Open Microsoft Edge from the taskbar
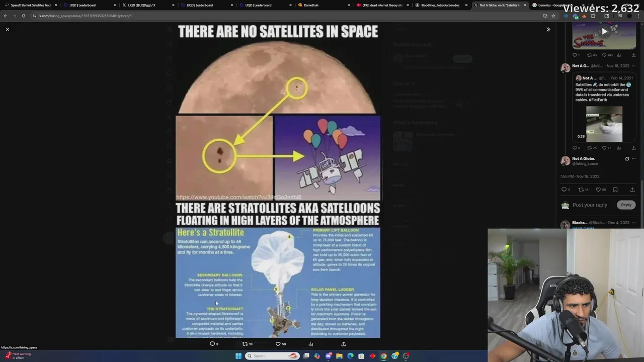644x362 pixels. tap(350, 356)
